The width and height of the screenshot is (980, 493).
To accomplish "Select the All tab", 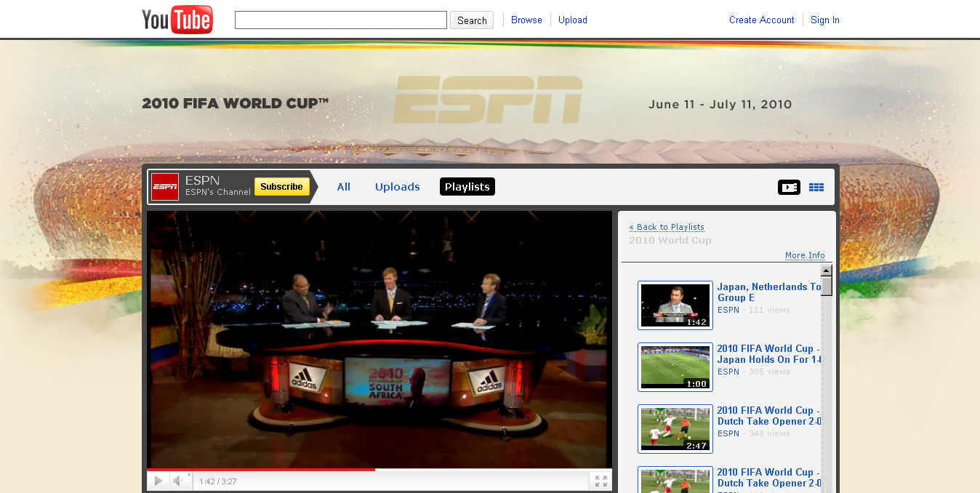I will 344,187.
